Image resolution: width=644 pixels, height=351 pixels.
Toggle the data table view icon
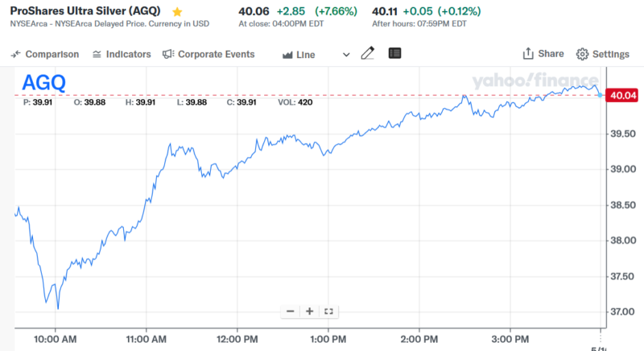[x=394, y=53]
